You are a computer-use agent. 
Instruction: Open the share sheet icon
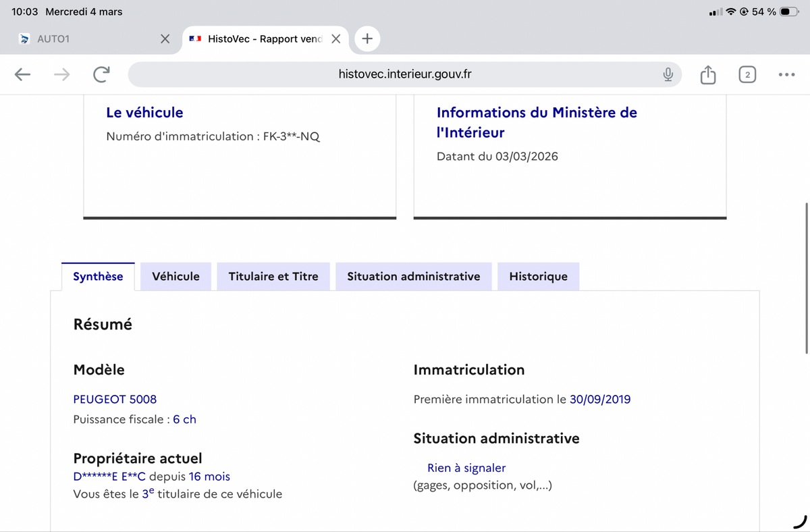(707, 74)
